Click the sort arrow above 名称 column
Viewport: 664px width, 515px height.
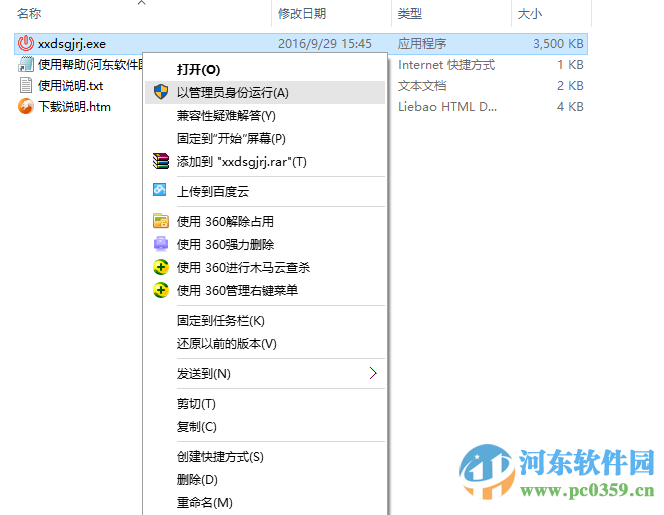(141, 3)
